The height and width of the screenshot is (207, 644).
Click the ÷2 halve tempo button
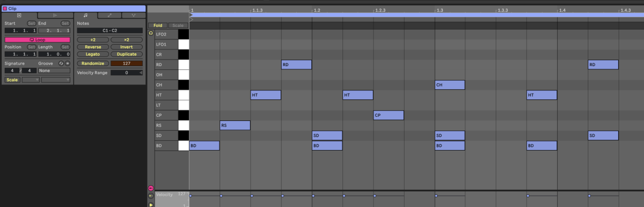click(92, 40)
